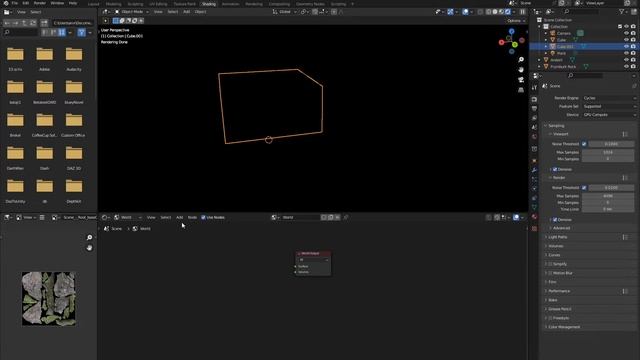640x360 pixels.
Task: Expand the Light Paths panel
Action: [x=558, y=237]
